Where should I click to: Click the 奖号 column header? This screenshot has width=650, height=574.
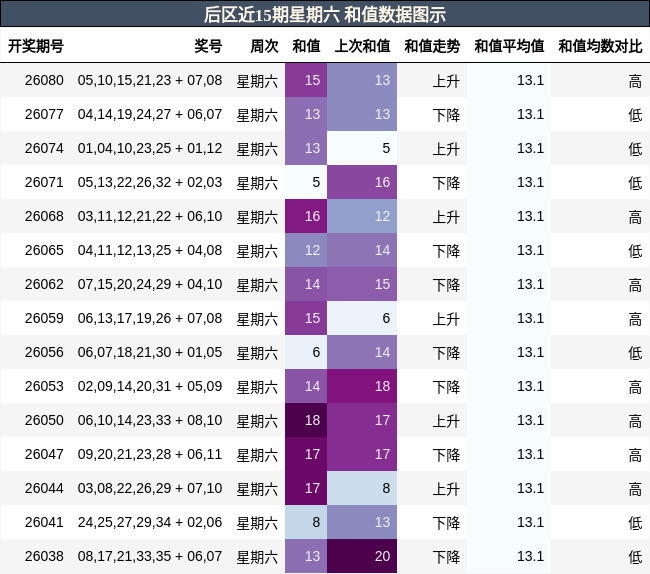[x=209, y=46]
